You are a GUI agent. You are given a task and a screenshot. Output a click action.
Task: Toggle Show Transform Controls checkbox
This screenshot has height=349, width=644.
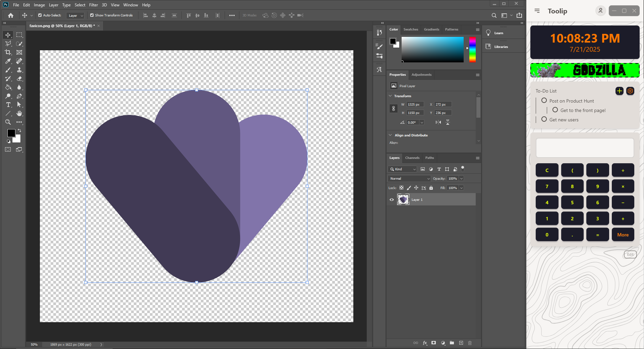(92, 15)
